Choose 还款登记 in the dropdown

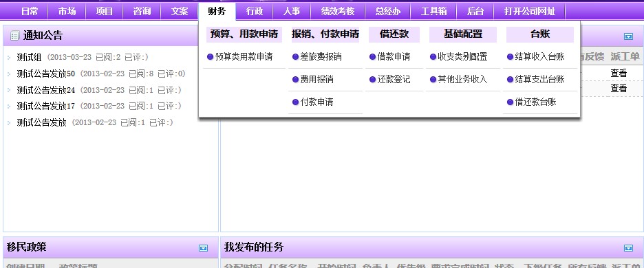click(x=394, y=80)
